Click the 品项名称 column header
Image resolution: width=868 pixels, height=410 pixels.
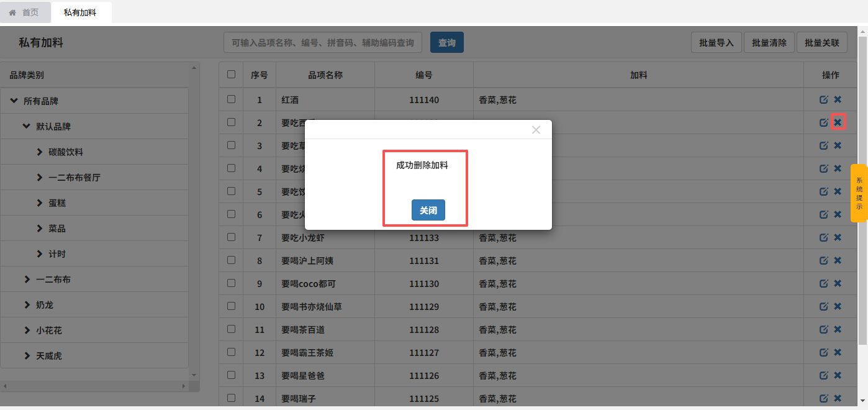[325, 75]
